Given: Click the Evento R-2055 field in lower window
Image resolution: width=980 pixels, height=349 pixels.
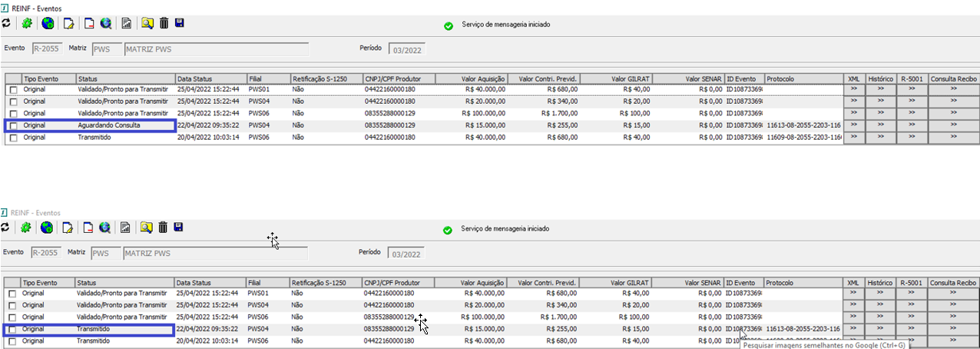Looking at the screenshot, I should (46, 253).
